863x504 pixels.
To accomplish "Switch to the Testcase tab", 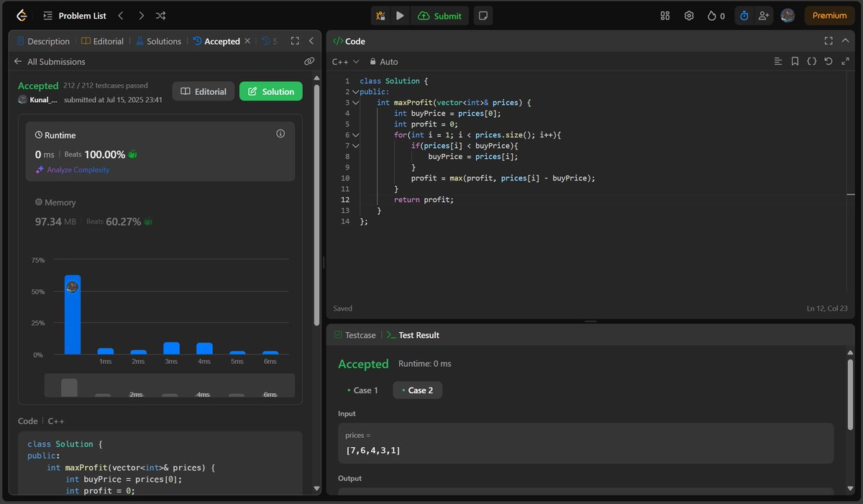I will (355, 335).
